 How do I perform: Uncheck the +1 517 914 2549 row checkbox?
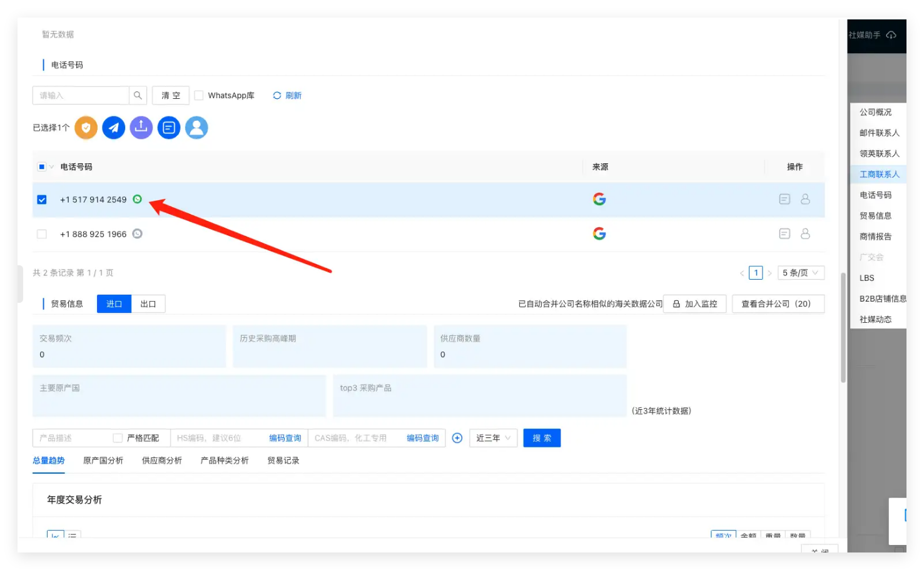coord(42,200)
